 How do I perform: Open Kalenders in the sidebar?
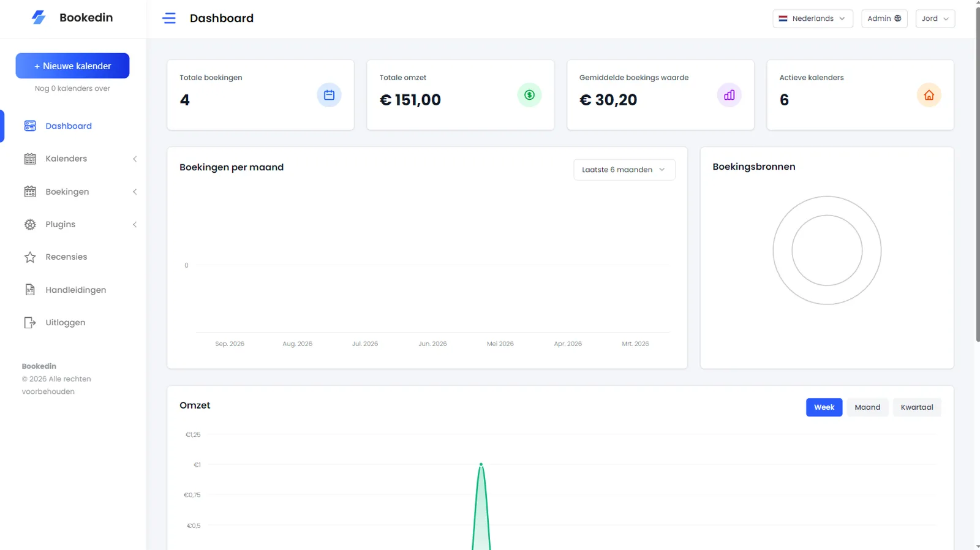[66, 159]
